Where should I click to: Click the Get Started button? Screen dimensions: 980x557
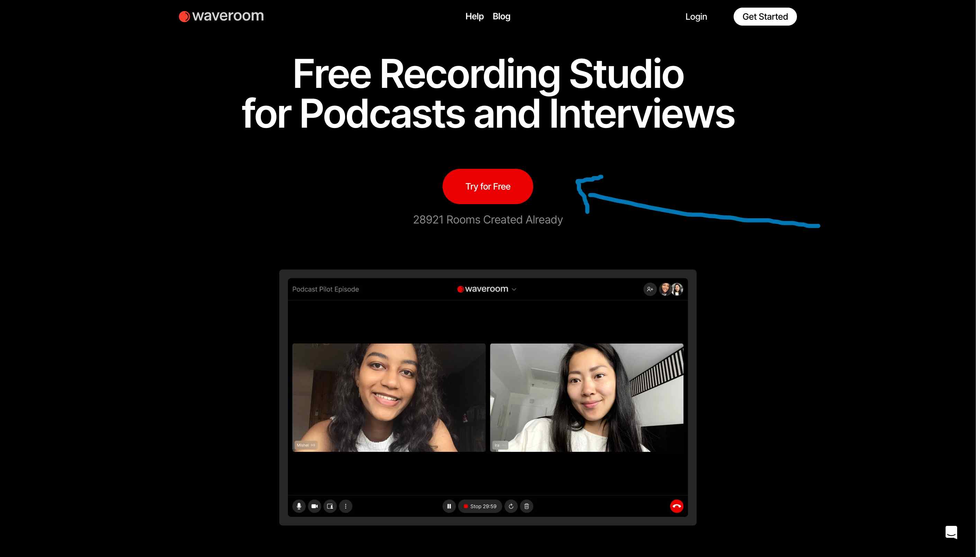coord(764,17)
